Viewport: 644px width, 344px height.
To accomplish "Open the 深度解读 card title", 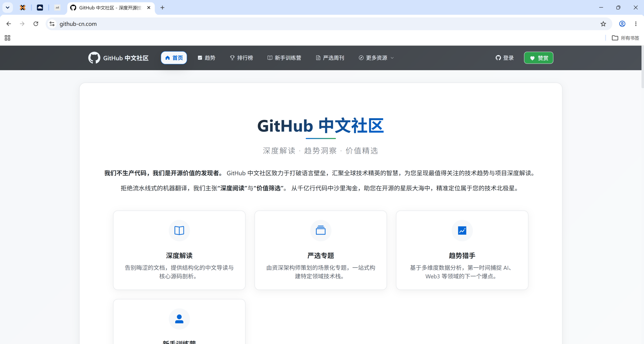I will [x=179, y=256].
